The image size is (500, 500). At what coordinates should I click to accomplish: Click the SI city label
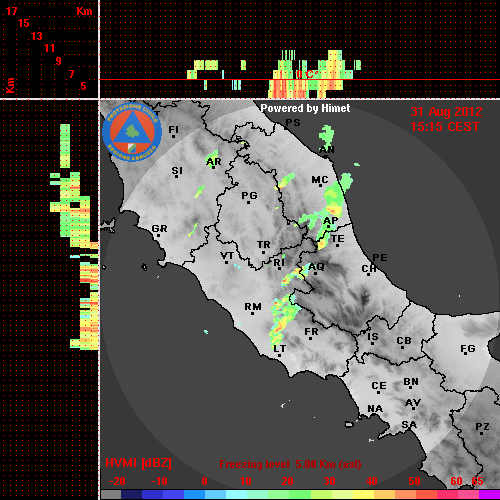[177, 171]
